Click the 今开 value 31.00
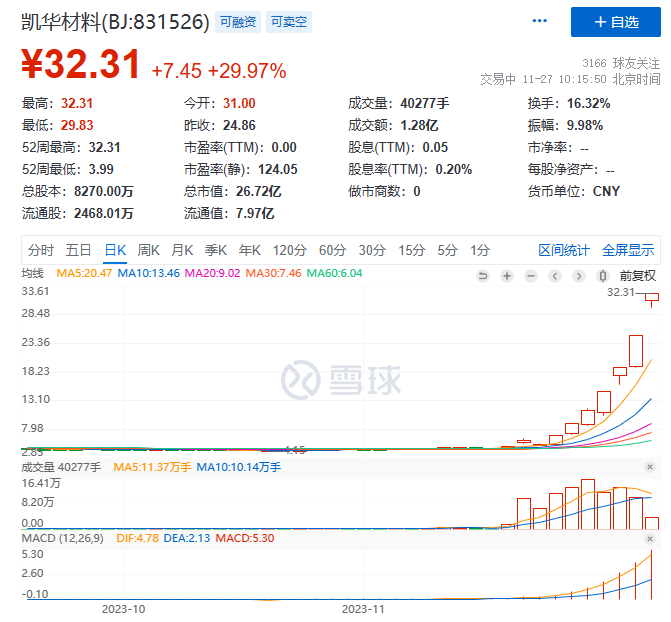 (x=239, y=103)
